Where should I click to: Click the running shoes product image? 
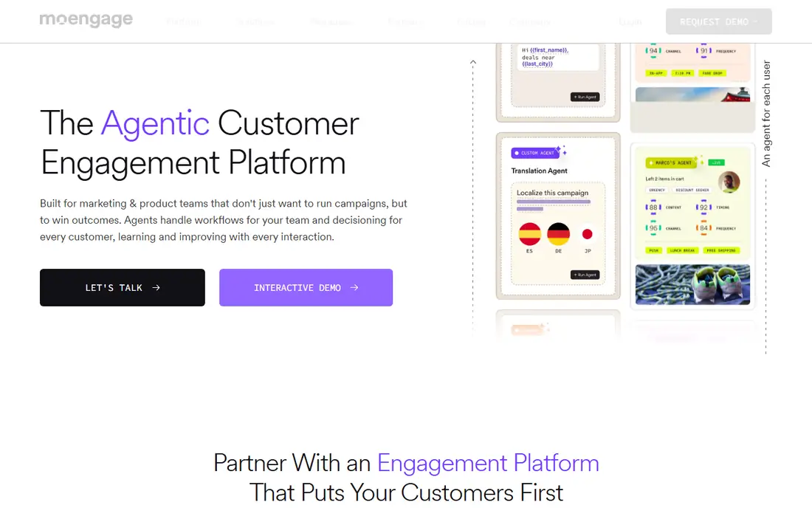pyautogui.click(x=692, y=284)
